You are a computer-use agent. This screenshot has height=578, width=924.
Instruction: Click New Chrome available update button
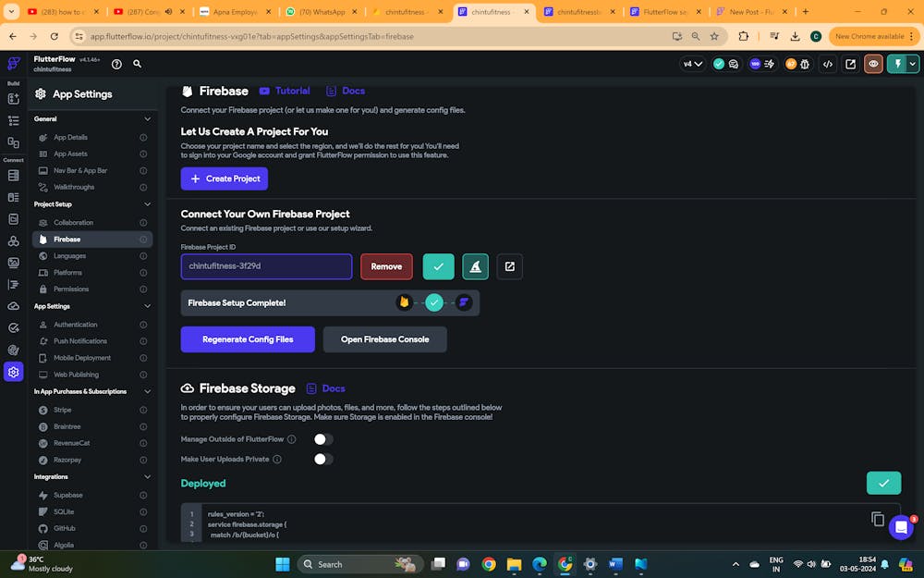[x=874, y=37]
